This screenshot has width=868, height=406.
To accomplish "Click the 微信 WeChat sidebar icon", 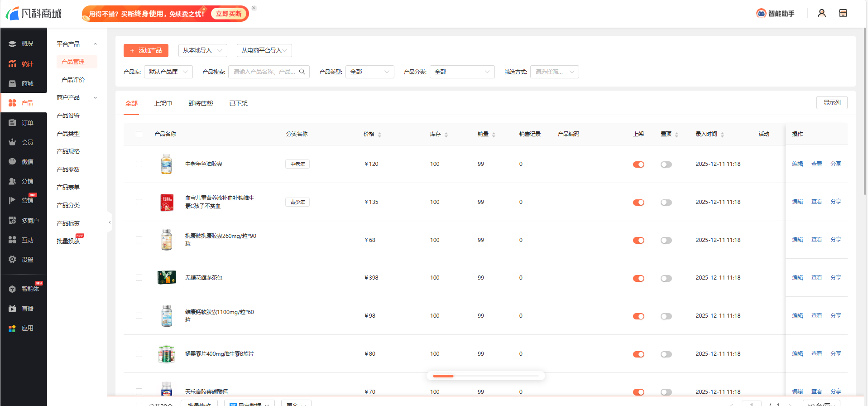I will (x=12, y=162).
